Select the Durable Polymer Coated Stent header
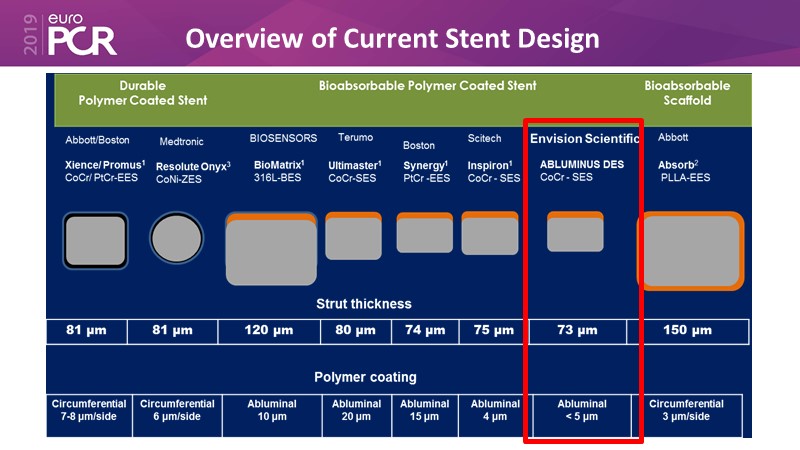The height and width of the screenshot is (450, 800). coord(143,93)
